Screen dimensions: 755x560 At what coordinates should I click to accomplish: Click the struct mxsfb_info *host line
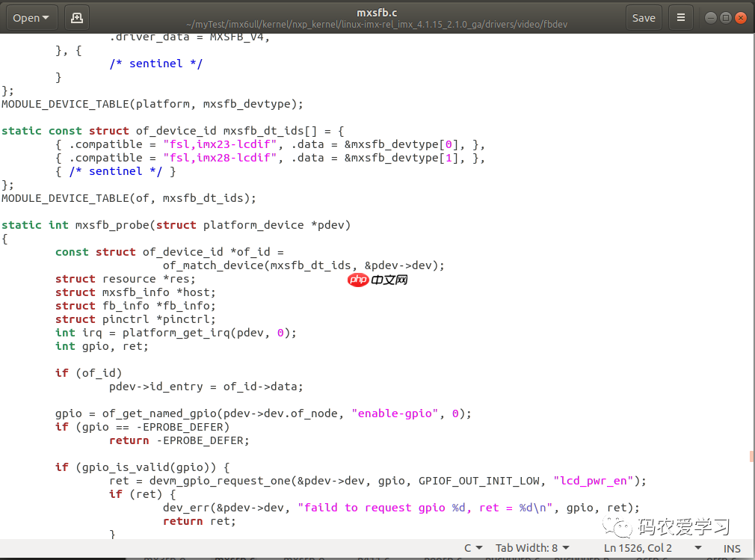(135, 292)
